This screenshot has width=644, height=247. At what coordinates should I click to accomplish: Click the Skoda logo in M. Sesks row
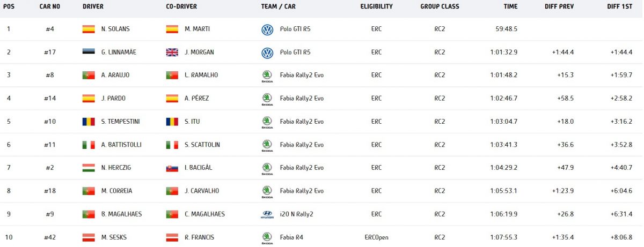267,237
